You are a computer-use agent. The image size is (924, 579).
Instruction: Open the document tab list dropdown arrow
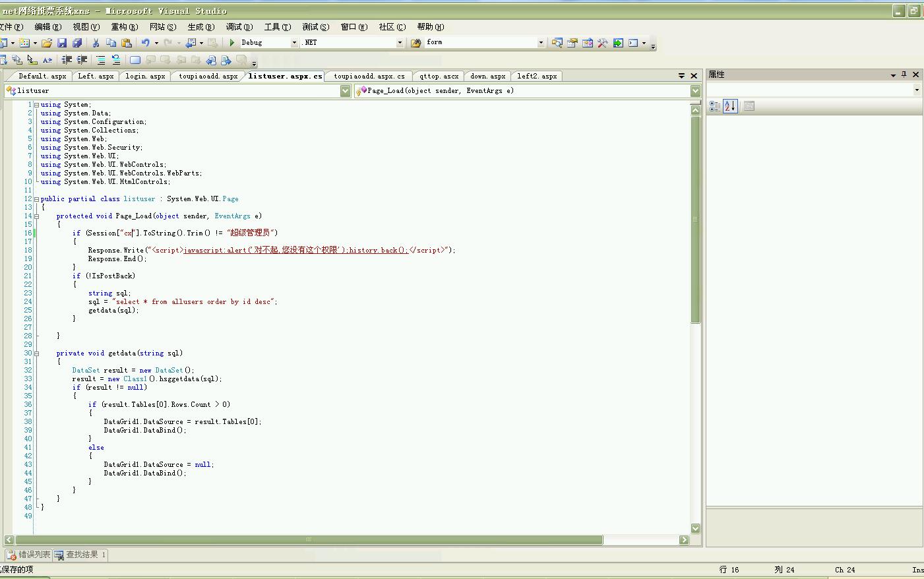coord(681,76)
